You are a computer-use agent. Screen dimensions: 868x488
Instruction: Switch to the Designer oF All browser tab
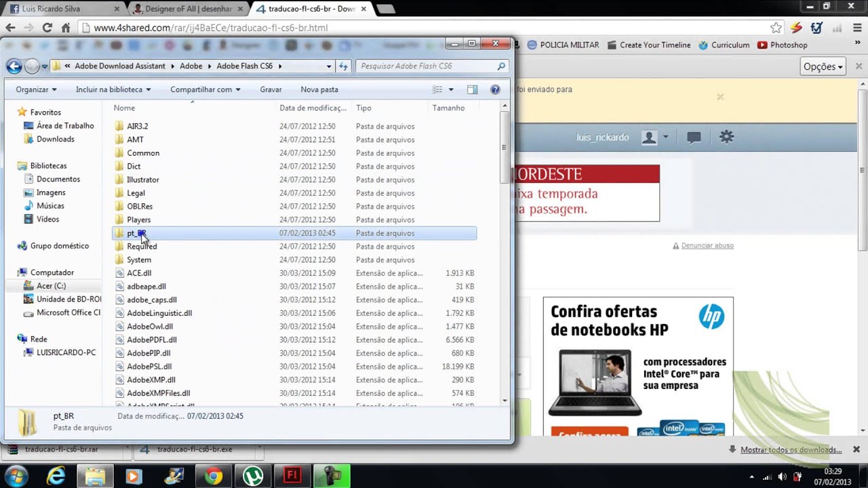pos(188,9)
